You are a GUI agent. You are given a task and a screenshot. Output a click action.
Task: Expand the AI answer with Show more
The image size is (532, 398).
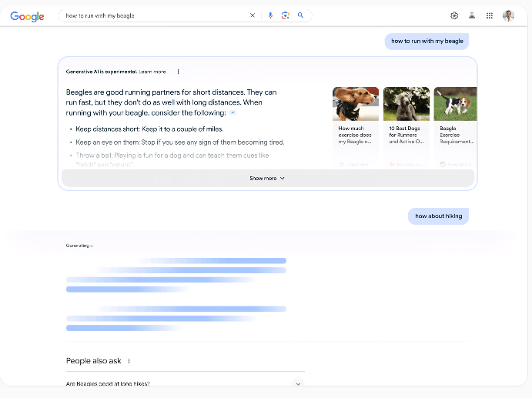[x=267, y=178]
